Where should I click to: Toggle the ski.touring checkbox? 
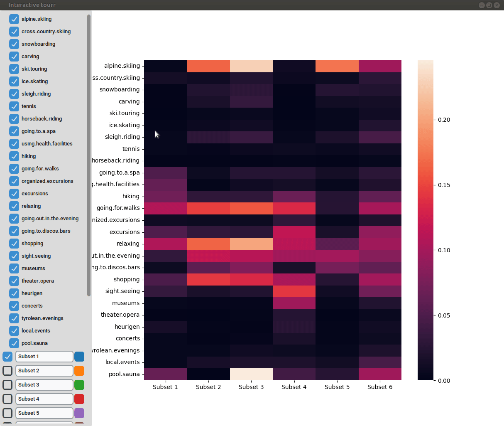pyautogui.click(x=14, y=69)
